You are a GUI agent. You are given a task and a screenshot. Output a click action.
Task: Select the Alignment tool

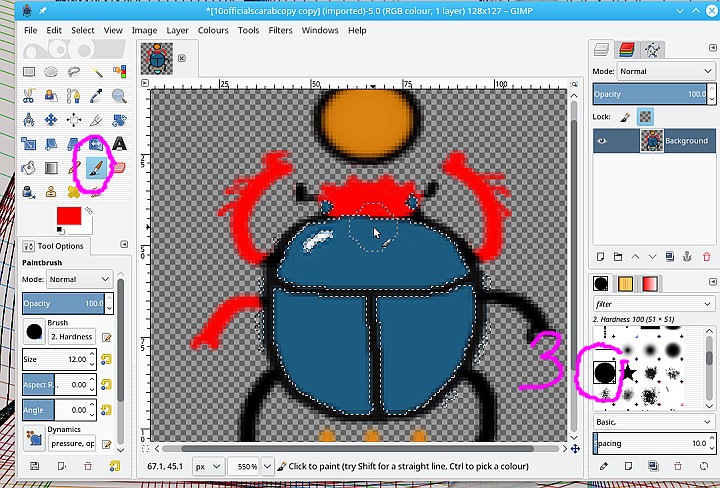click(73, 120)
